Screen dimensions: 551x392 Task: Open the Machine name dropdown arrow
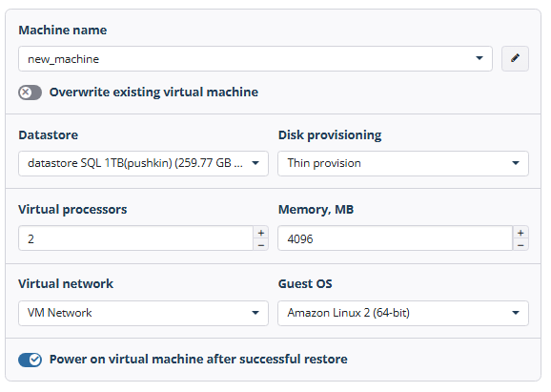coord(480,58)
